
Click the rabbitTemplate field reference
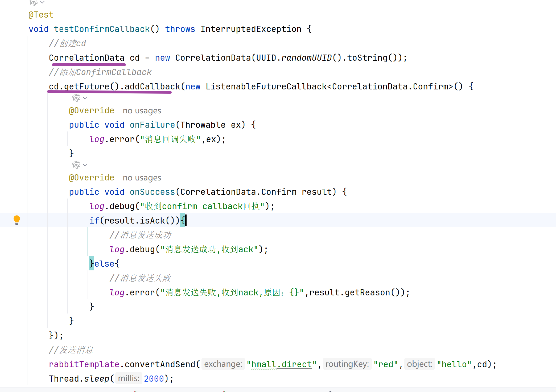tap(84, 364)
